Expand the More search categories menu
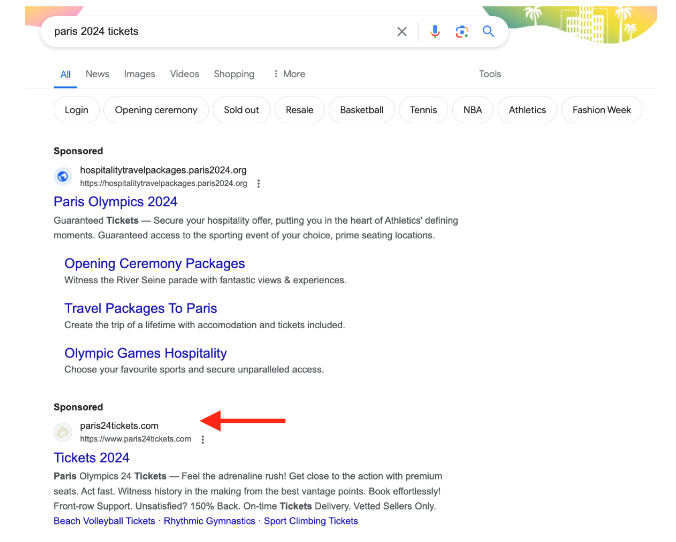 (289, 74)
